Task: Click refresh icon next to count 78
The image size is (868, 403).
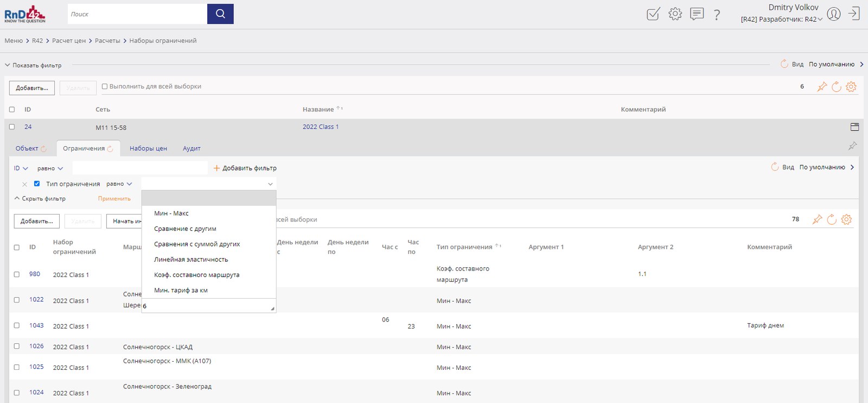Action: coord(832,219)
